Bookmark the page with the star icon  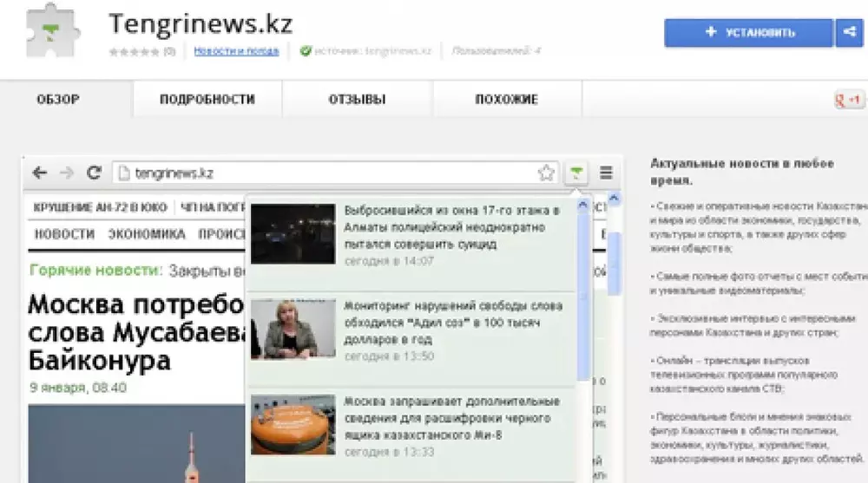click(x=546, y=173)
